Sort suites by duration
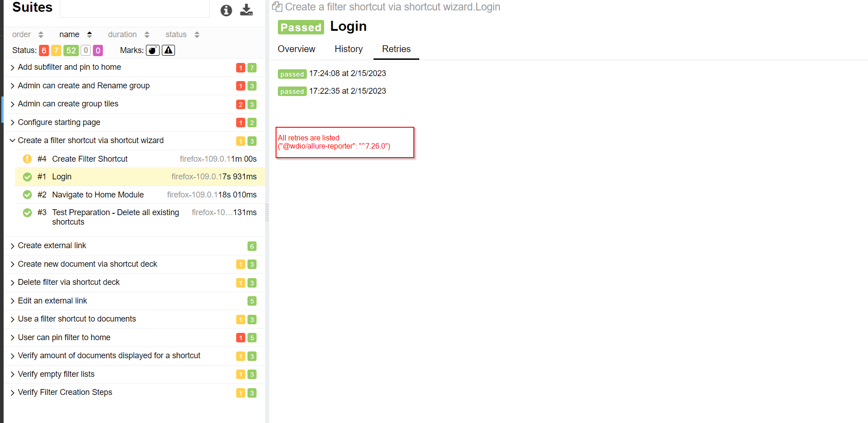The width and height of the screenshot is (868, 423). [x=129, y=34]
